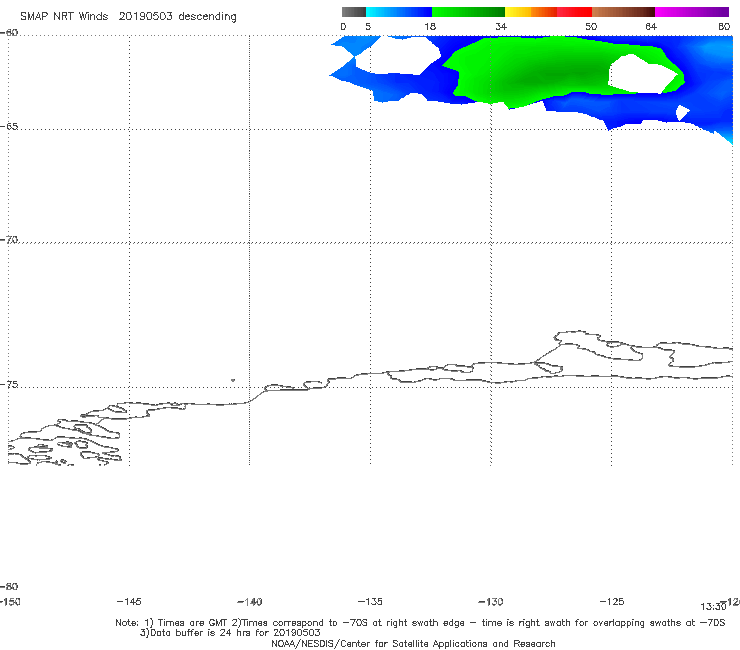Click the color bar label "64"

pyautogui.click(x=651, y=26)
